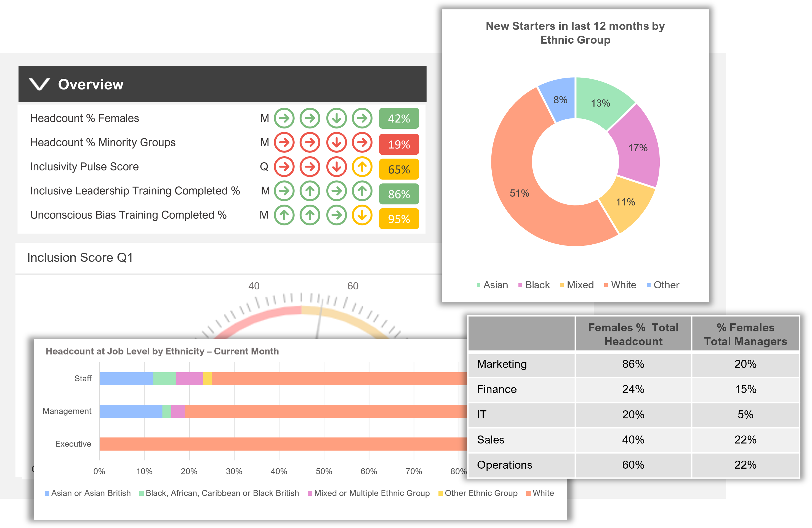The image size is (812, 528).
Task: Click first green up arrow in Unconscious Bias Training row
Action: coord(284,215)
